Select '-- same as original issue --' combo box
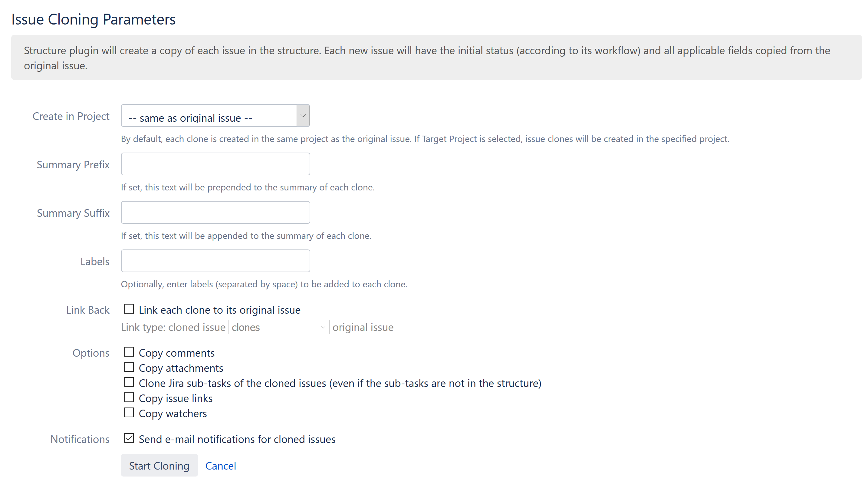The height and width of the screenshot is (485, 868). point(209,116)
